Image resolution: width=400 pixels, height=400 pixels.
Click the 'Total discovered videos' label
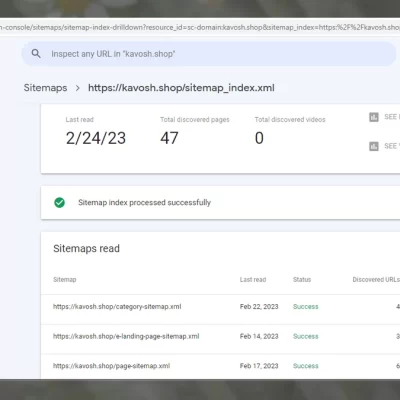[290, 119]
